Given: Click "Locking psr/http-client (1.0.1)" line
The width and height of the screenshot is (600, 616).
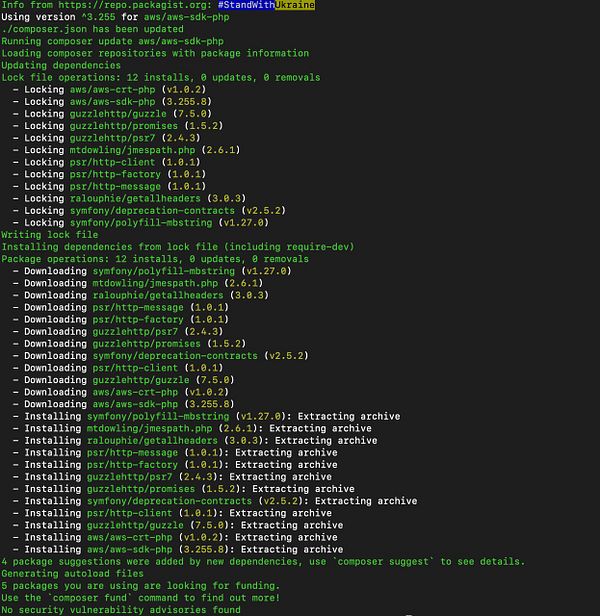Looking at the screenshot, I should (106, 163).
